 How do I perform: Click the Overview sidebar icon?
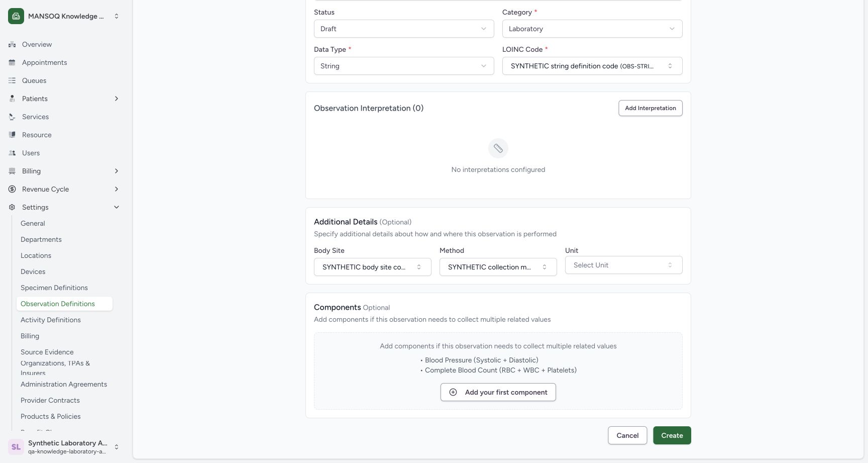(x=12, y=44)
